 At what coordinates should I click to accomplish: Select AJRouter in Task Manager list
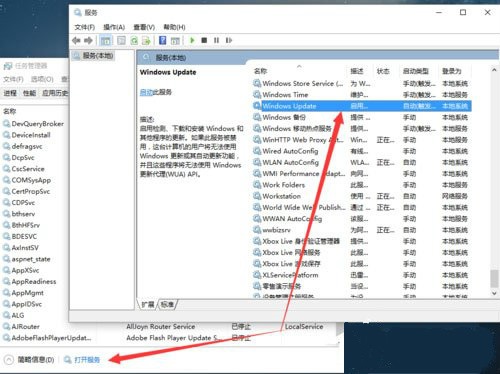(x=25, y=327)
